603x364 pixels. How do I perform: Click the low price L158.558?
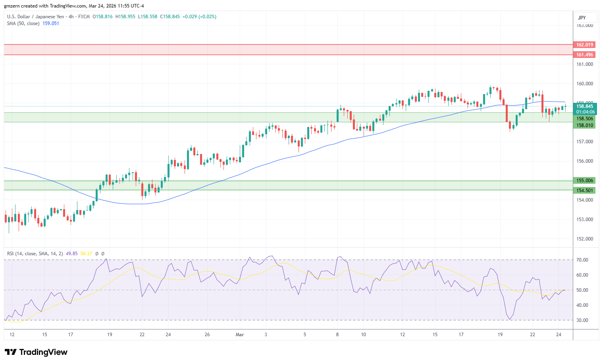148,17
